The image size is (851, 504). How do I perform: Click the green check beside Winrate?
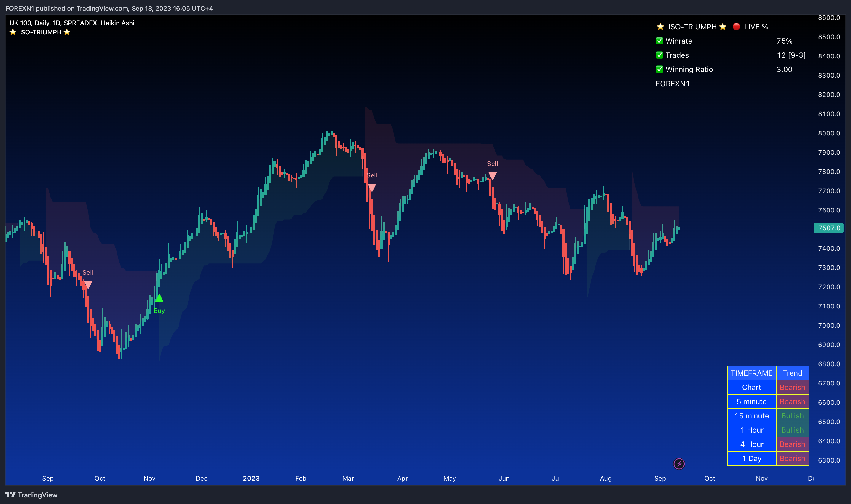[659, 41]
